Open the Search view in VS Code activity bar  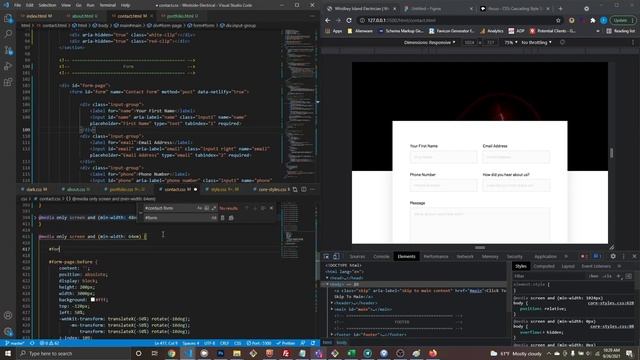tap(8, 34)
